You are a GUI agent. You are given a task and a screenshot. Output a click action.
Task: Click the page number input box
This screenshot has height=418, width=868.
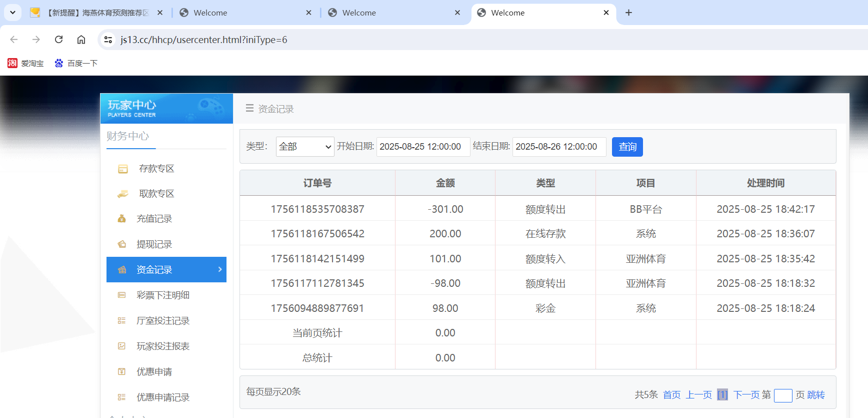pos(782,395)
